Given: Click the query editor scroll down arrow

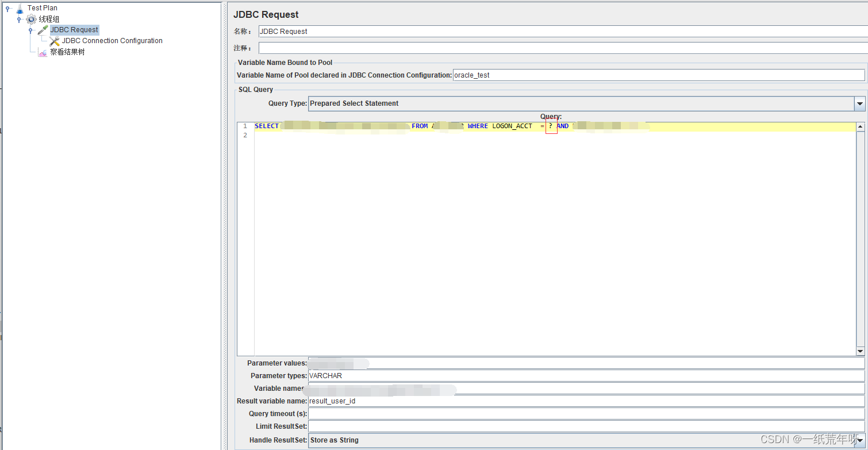Looking at the screenshot, I should 861,351.
